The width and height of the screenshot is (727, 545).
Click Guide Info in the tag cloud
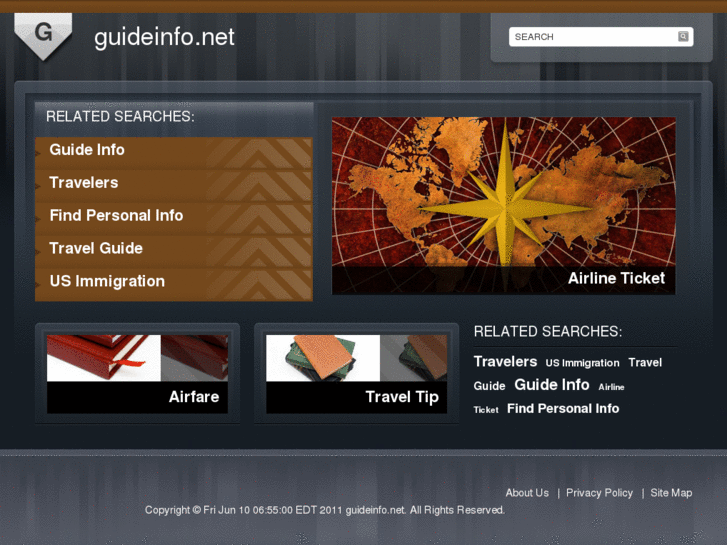(x=552, y=385)
